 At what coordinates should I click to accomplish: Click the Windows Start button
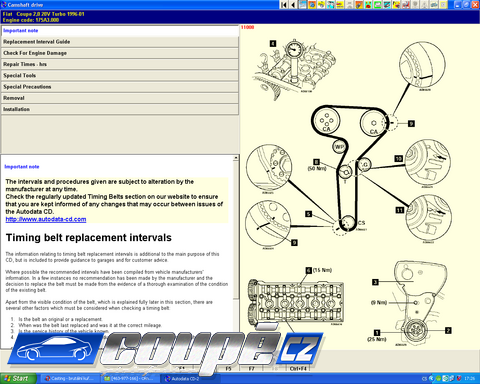coord(18,379)
